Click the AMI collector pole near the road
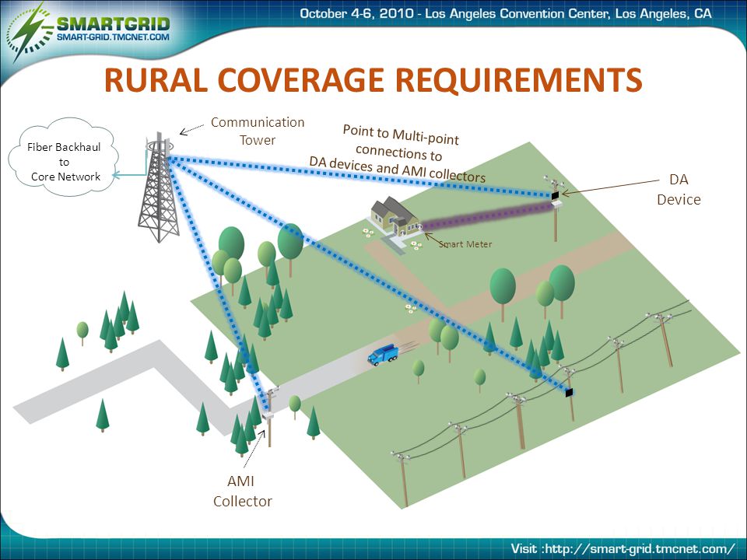 pyautogui.click(x=269, y=417)
